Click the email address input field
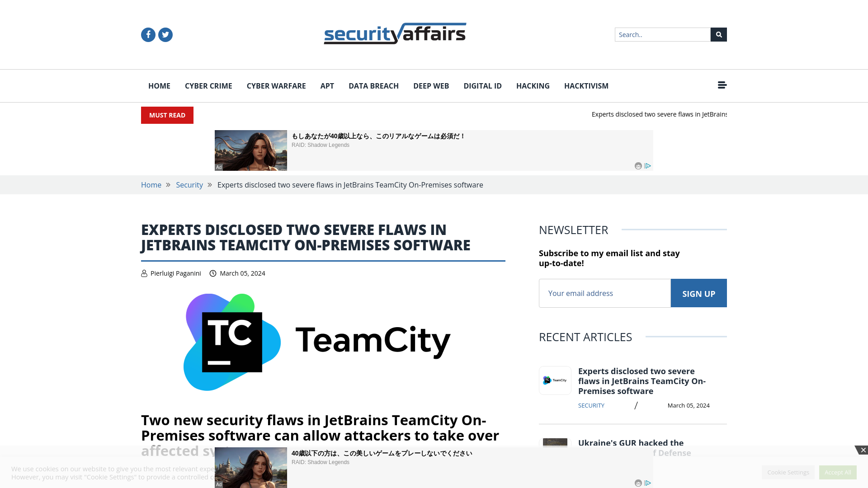This screenshot has height=488, width=868. [604, 292]
